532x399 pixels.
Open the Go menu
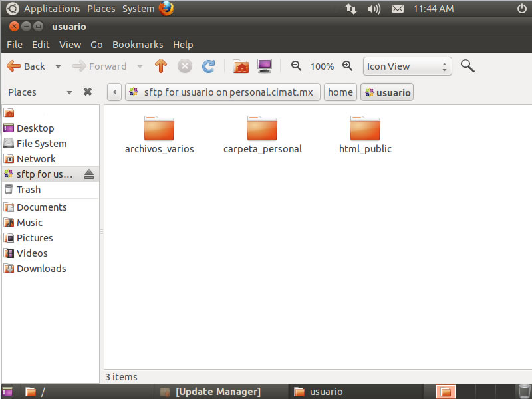pyautogui.click(x=96, y=45)
